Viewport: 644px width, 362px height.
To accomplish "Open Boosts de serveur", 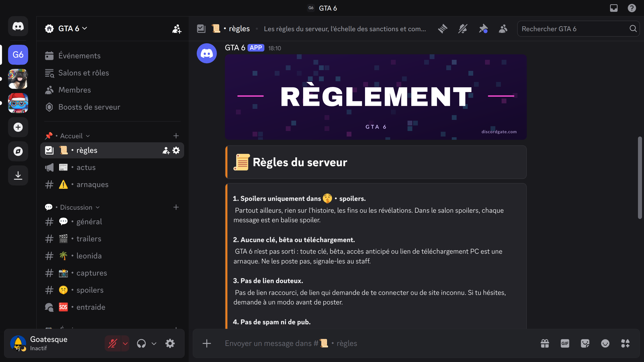I will pos(112,107).
